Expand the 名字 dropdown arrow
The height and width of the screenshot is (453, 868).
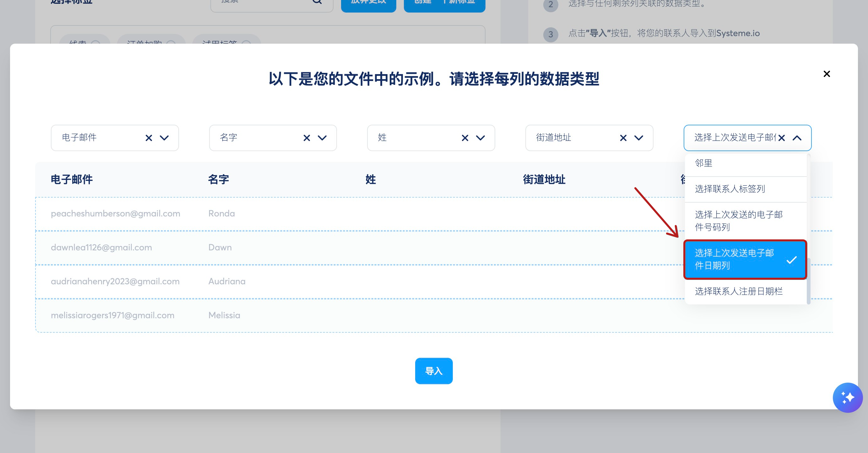[x=323, y=138]
